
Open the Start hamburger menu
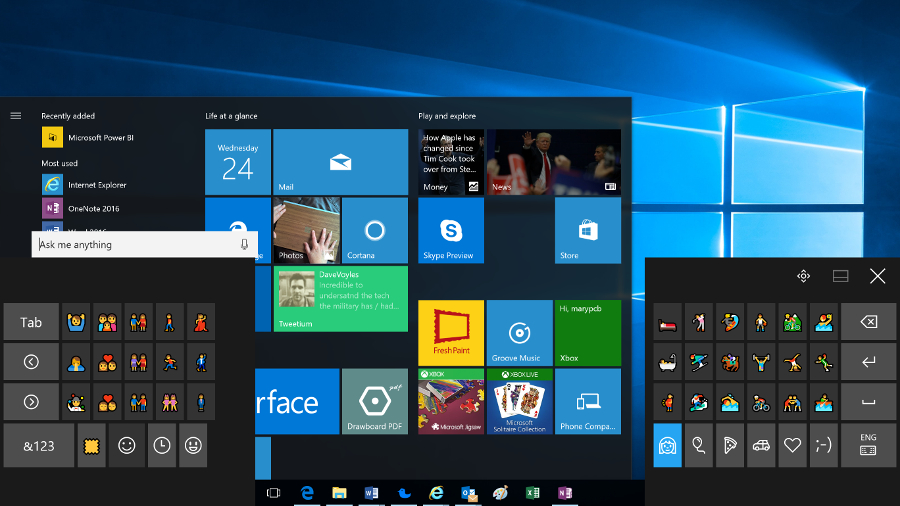point(15,116)
